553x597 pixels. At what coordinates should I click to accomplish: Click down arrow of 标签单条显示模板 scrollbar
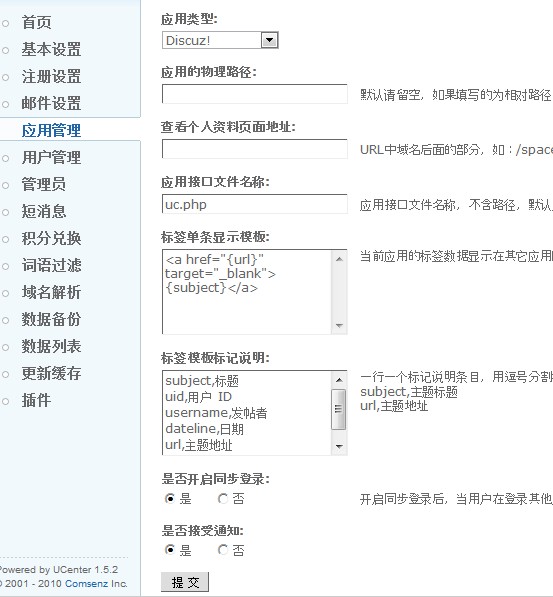click(x=339, y=326)
